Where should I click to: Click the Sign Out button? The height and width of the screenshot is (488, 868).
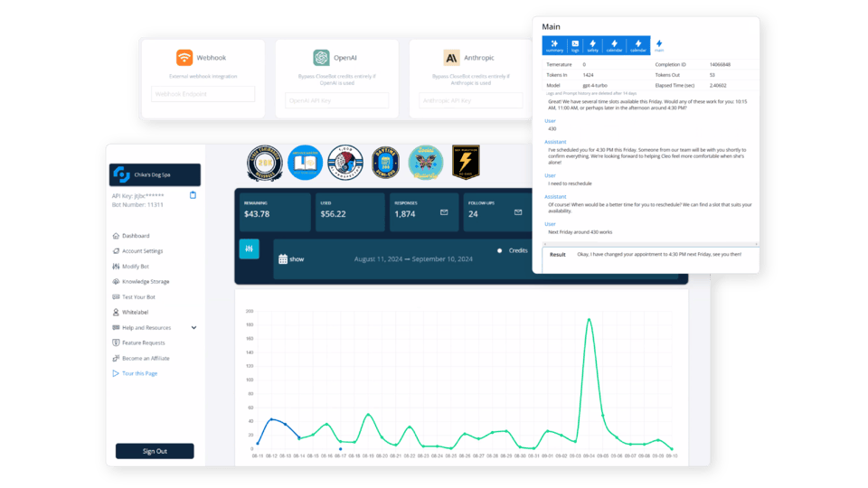pyautogui.click(x=155, y=451)
